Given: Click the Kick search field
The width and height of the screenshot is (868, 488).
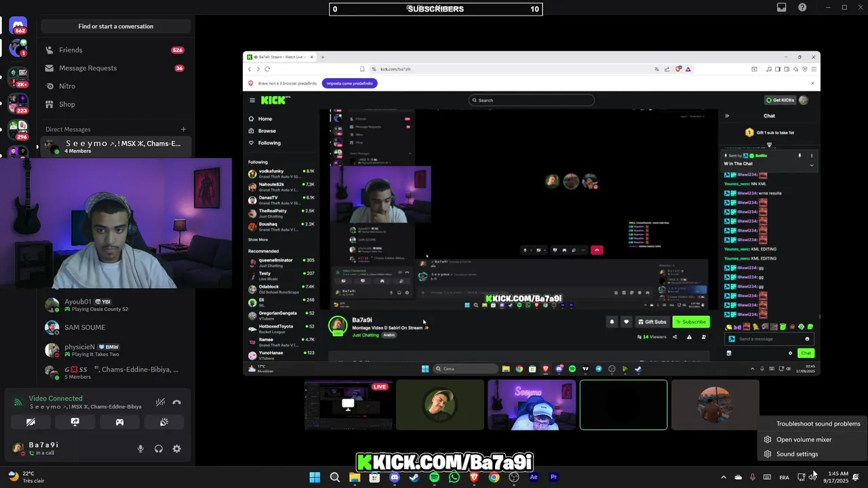Looking at the screenshot, I should [x=532, y=100].
